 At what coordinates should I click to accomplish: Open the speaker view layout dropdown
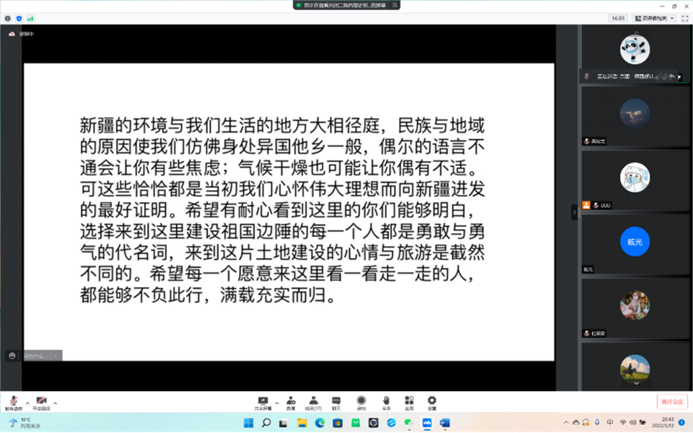tap(658, 18)
